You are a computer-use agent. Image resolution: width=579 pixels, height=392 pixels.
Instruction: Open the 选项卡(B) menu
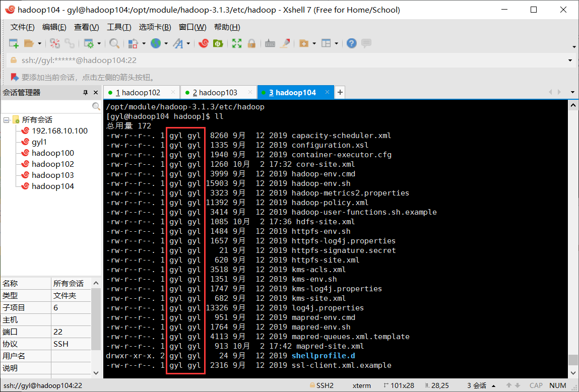coord(155,27)
